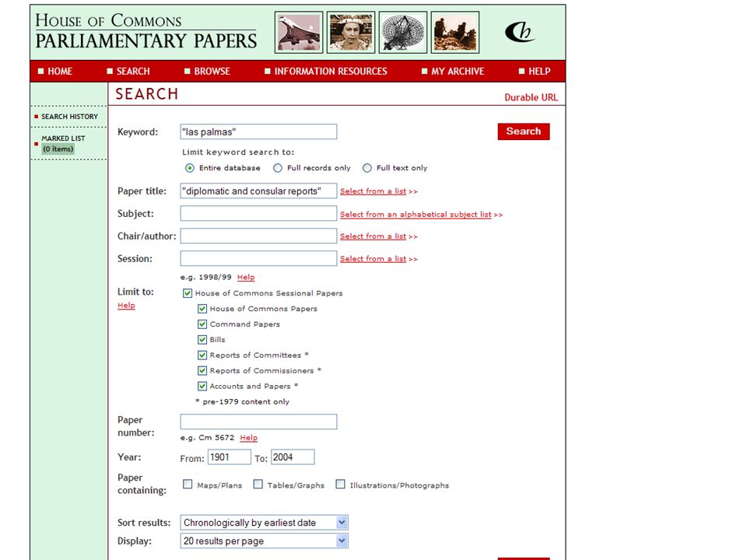Click the Year From field
Screen dimensions: 747x560
(x=229, y=457)
